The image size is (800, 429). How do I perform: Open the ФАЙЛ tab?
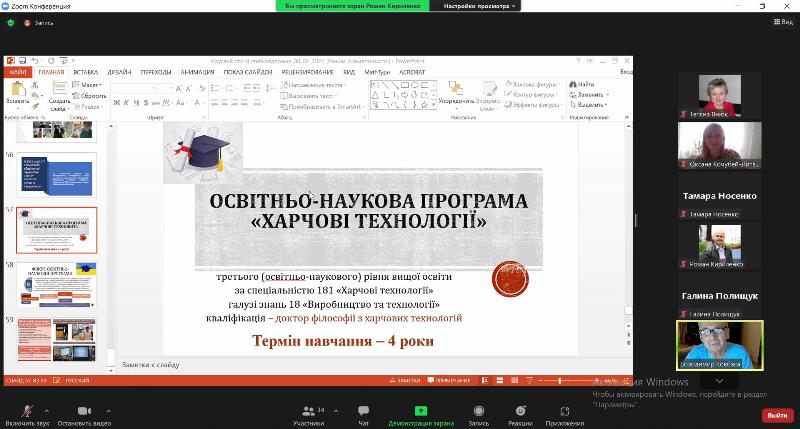point(18,72)
